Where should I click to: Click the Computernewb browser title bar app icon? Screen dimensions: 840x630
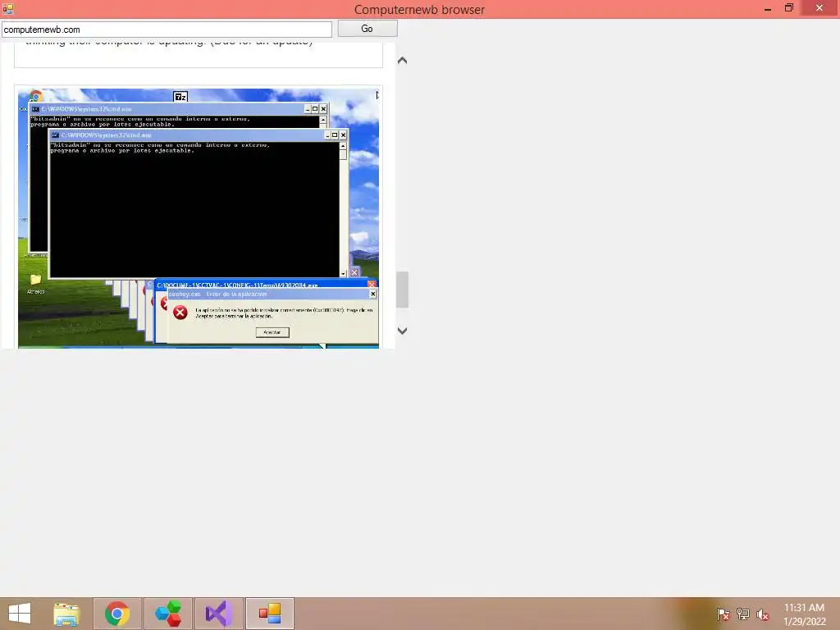coord(7,8)
